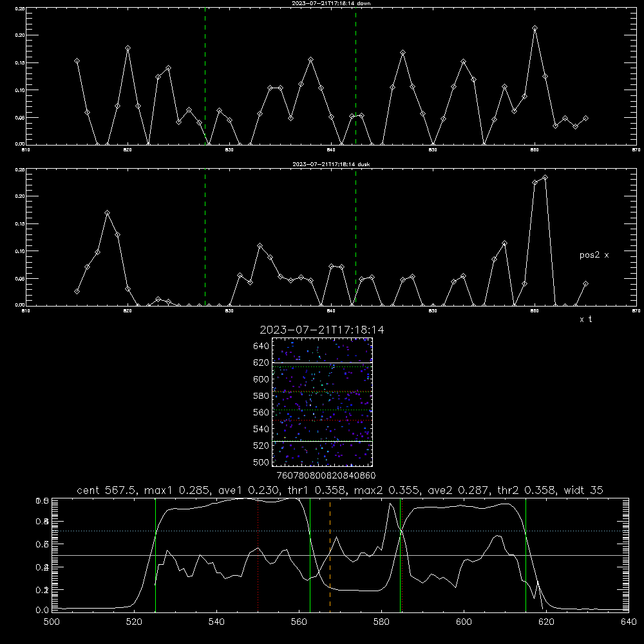Click x-axis label 520 of bottom plot
Image resolution: width=644 pixels, height=644 pixels.
click(134, 622)
